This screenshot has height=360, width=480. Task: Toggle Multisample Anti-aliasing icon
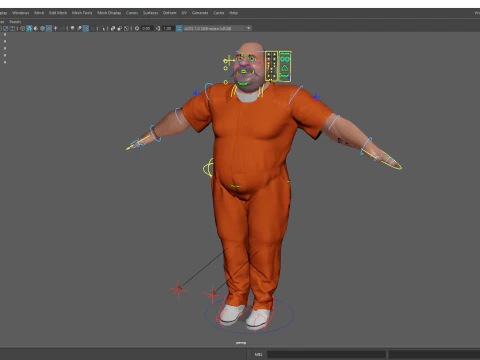click(x=86, y=28)
